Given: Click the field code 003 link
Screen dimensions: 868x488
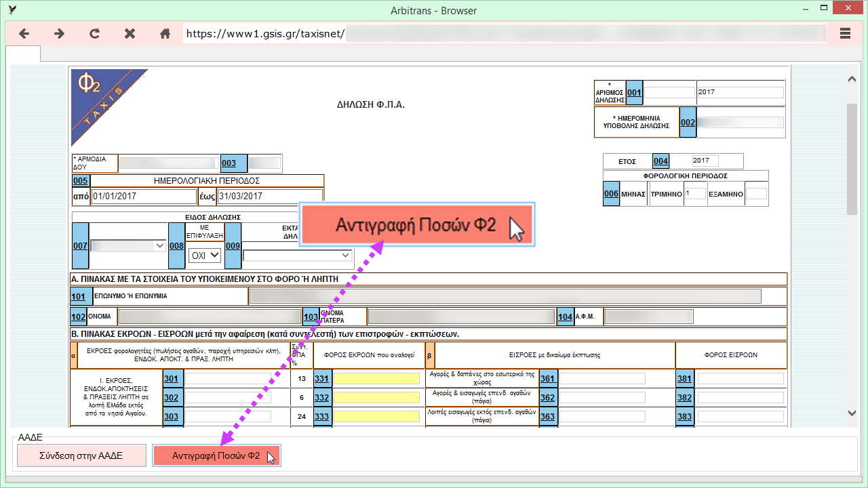Looking at the screenshot, I should pos(229,163).
